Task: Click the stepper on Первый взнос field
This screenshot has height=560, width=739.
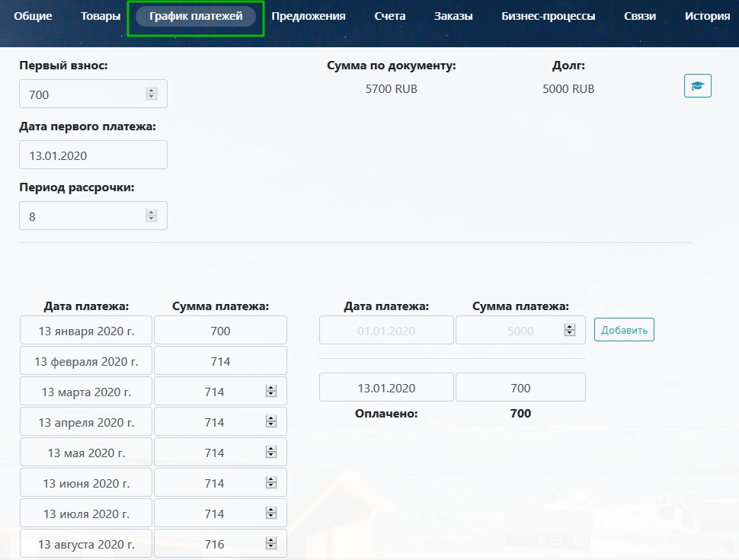Action: click(x=151, y=94)
